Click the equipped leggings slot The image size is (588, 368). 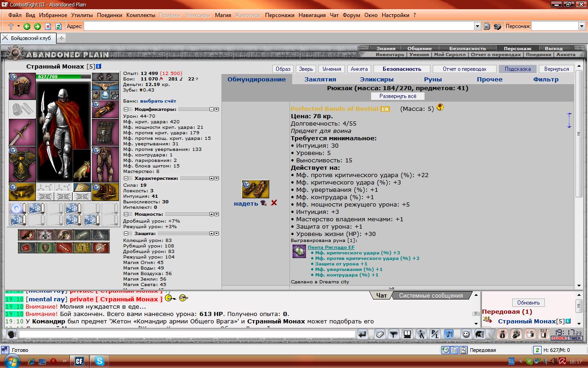(x=105, y=164)
